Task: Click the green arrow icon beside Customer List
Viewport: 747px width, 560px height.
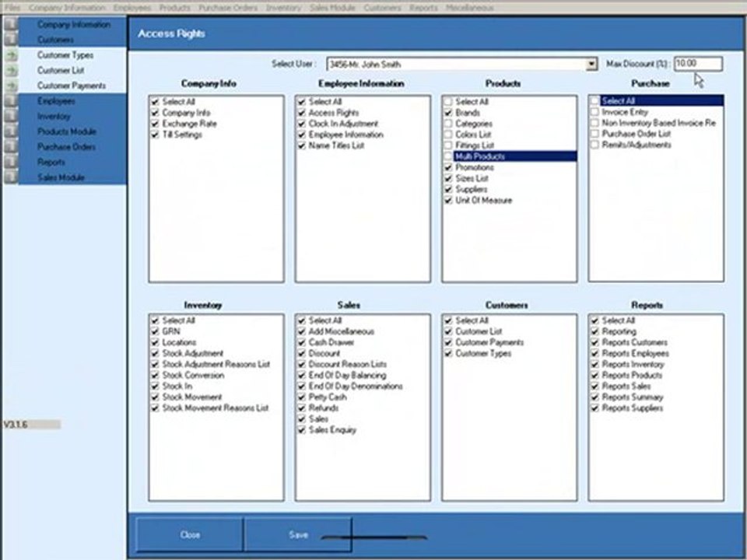Action: (x=12, y=71)
